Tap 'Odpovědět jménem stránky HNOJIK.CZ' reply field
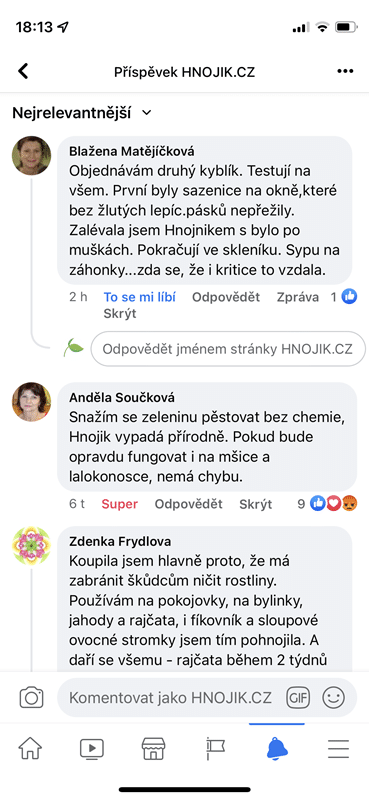369x800 pixels. [x=228, y=349]
